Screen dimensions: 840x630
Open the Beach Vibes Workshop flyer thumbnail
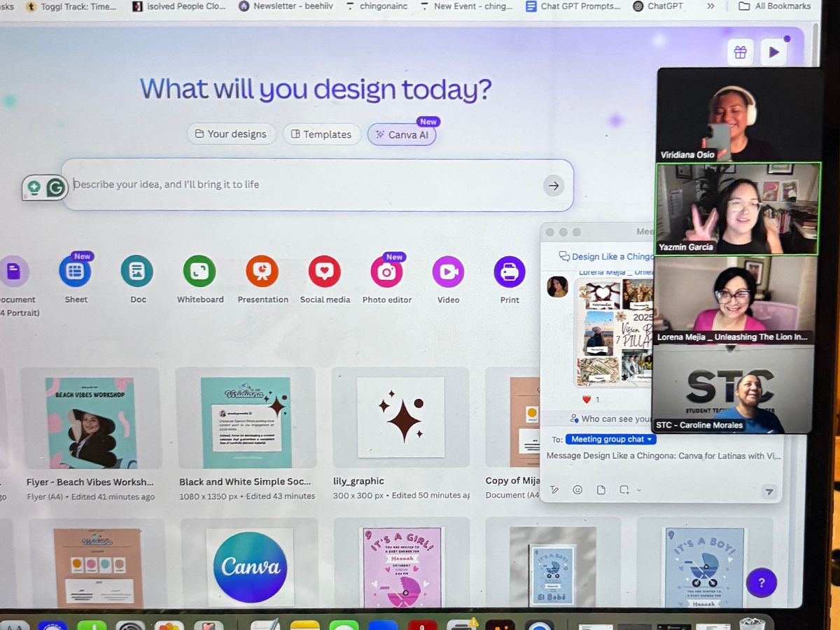point(90,418)
